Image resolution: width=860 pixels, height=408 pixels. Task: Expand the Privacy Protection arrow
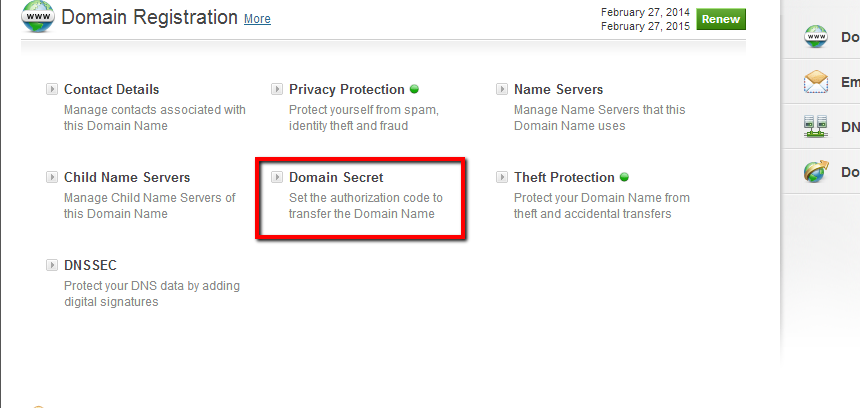click(x=277, y=89)
